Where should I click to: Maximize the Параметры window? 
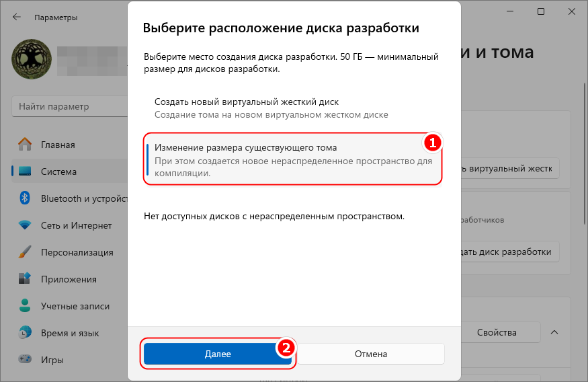click(x=541, y=11)
